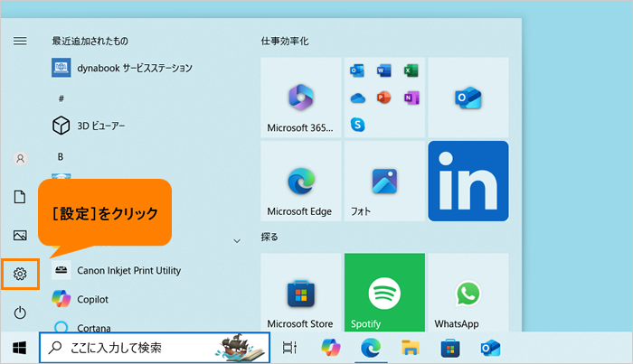
Task: Open Task View on the taskbar
Action: 289,348
